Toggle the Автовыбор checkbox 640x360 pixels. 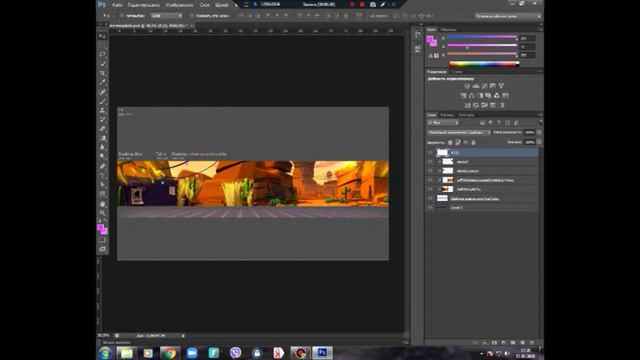pyautogui.click(x=122, y=16)
